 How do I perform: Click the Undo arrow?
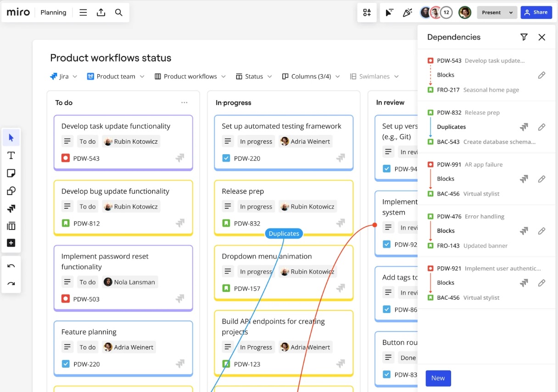(x=11, y=266)
